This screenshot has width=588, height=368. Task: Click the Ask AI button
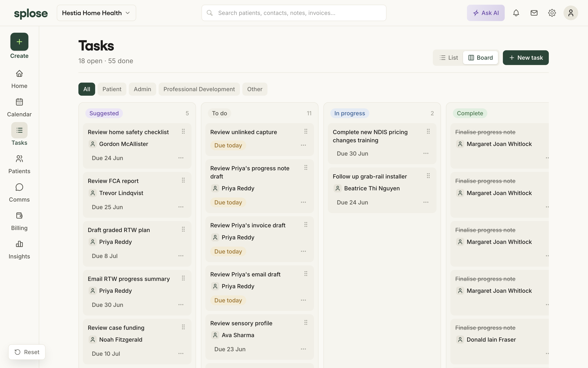coord(486,13)
